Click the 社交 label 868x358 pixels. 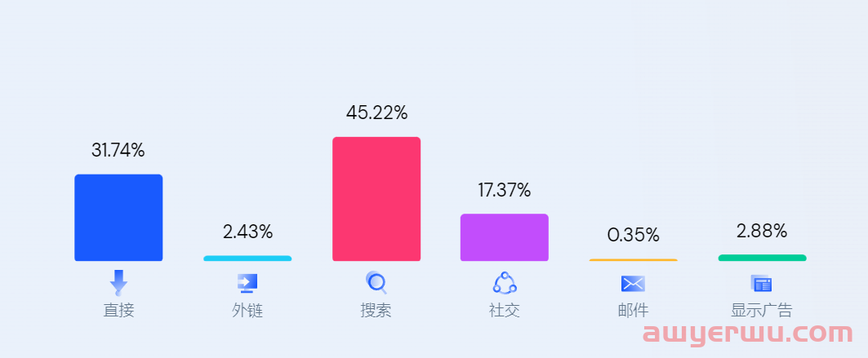point(505,311)
